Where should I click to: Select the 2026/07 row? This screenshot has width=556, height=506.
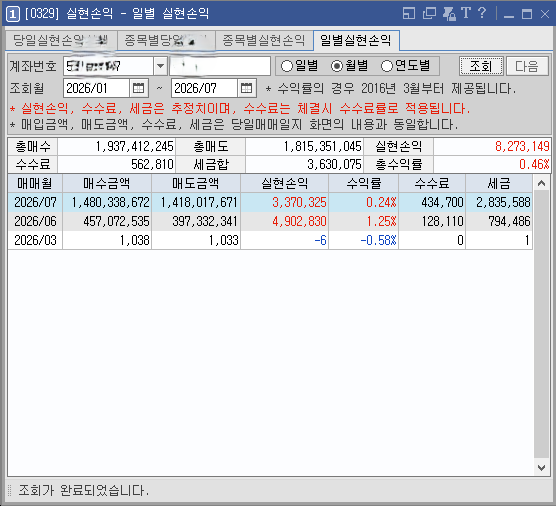coord(270,202)
